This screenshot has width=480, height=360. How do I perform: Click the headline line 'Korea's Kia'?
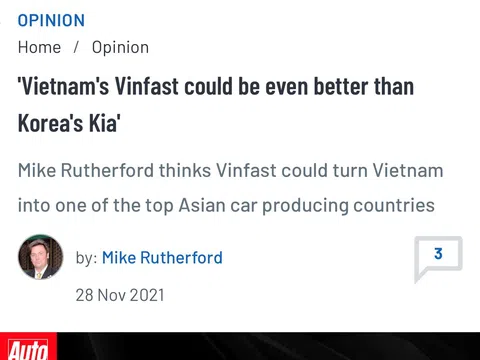point(69,123)
